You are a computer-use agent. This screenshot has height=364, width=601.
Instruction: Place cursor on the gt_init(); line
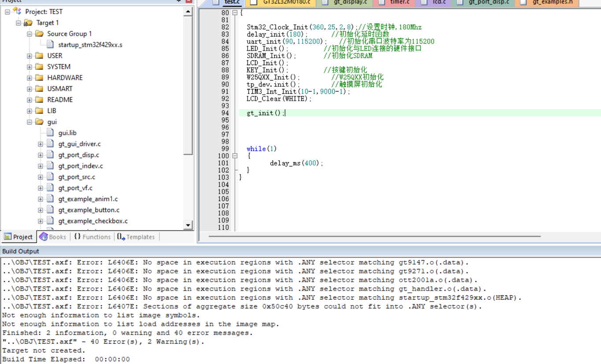point(266,113)
